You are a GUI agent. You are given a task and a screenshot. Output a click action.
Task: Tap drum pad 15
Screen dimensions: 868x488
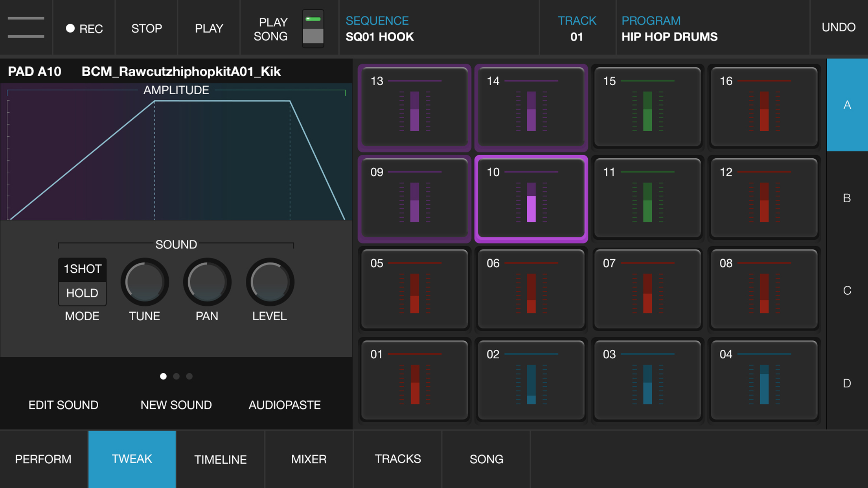(647, 107)
